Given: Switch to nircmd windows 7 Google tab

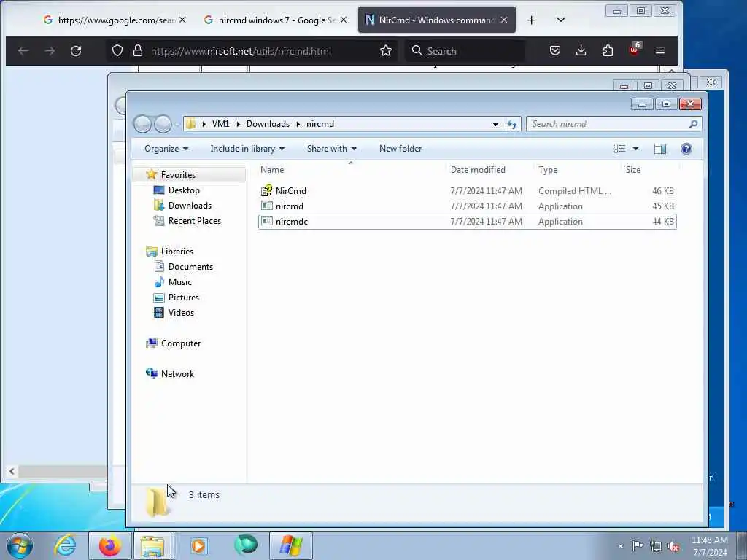Looking at the screenshot, I should (x=276, y=20).
